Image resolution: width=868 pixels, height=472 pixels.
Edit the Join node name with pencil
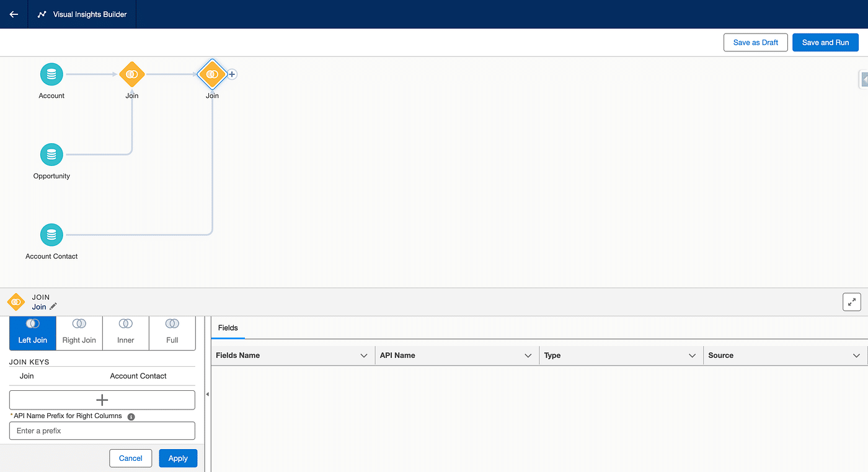click(53, 307)
